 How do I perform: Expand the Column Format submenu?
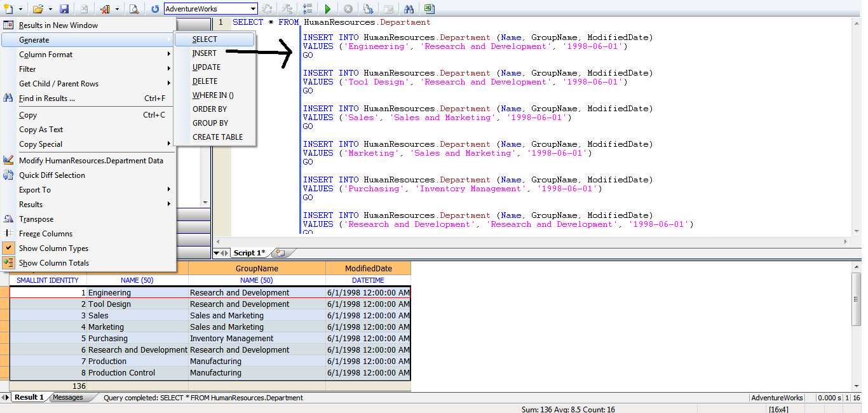tap(44, 54)
